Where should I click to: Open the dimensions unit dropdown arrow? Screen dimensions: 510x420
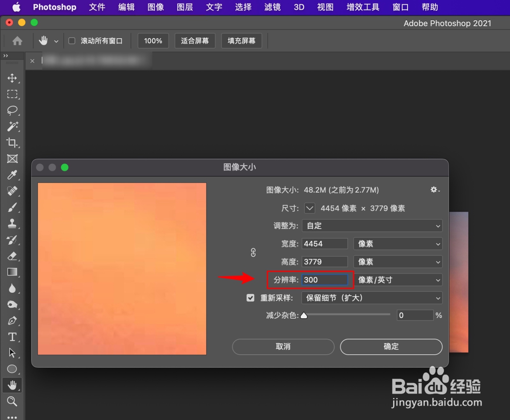click(310, 208)
